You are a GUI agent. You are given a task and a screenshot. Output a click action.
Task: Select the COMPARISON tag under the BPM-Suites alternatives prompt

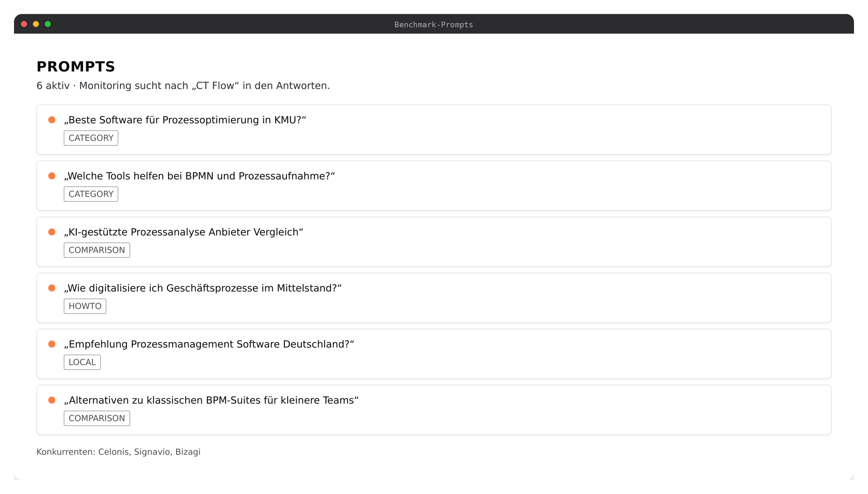tap(97, 418)
